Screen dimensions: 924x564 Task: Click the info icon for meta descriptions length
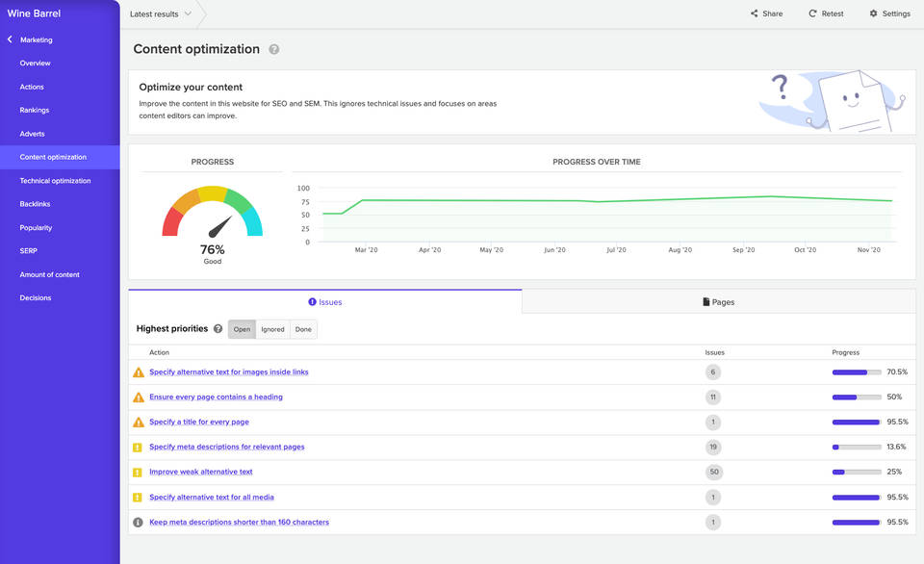pyautogui.click(x=139, y=523)
